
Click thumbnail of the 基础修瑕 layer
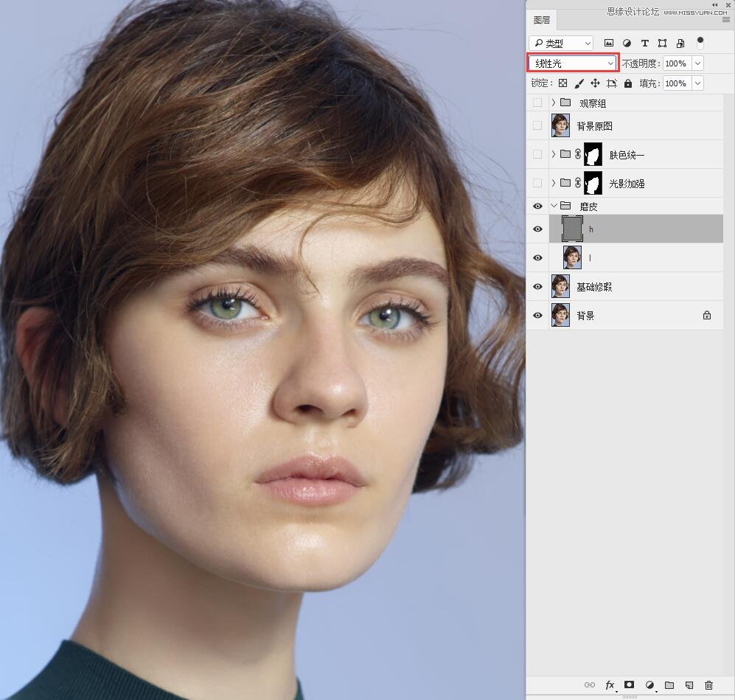point(560,286)
